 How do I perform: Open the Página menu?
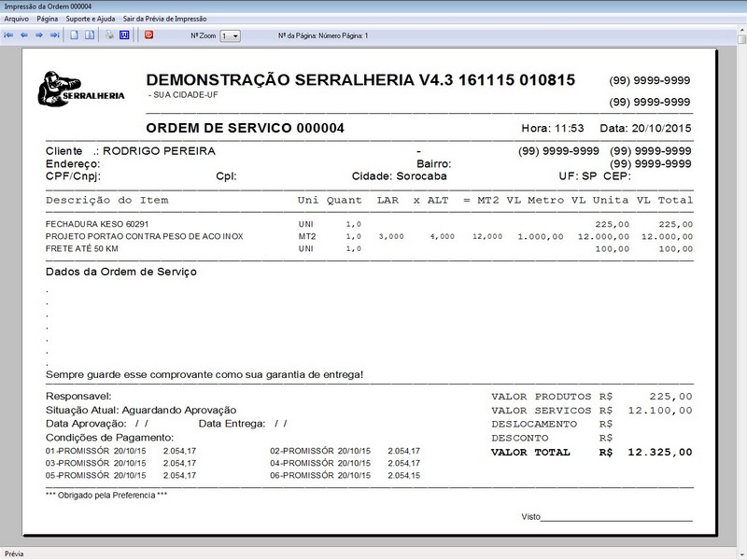click(49, 17)
